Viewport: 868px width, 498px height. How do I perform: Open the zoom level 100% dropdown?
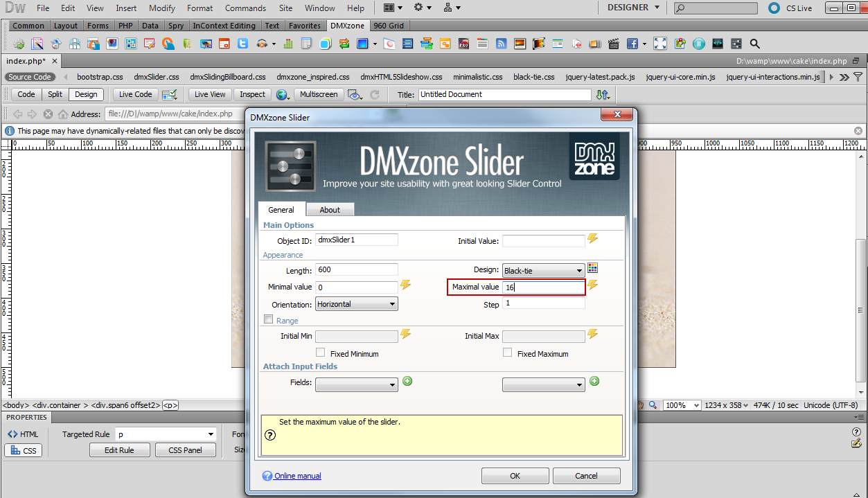[x=682, y=405]
